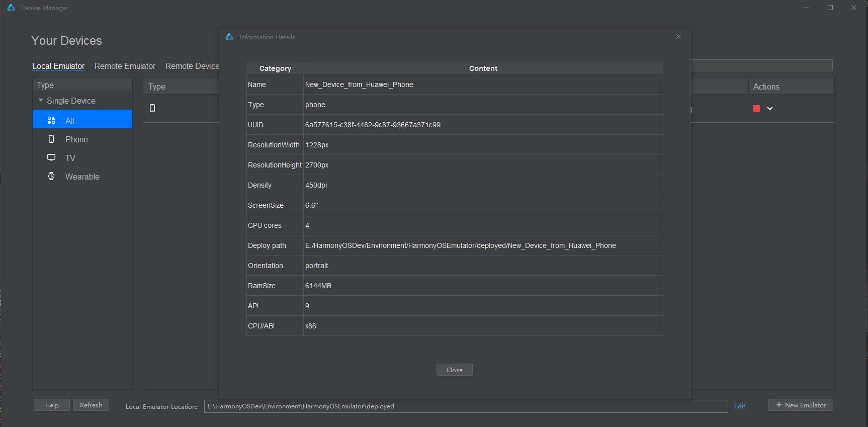Click the New Emulator button
This screenshot has width=868, height=427.
click(801, 405)
